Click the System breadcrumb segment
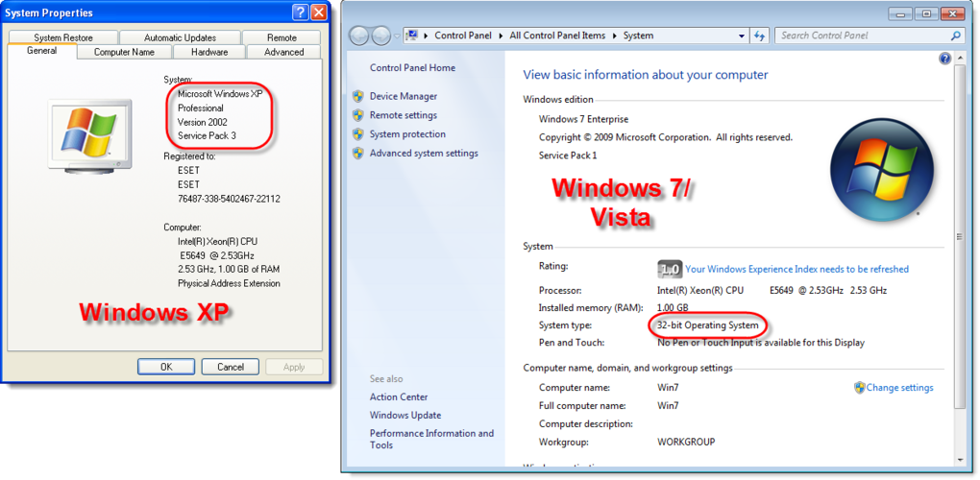The width and height of the screenshot is (980, 480). point(638,36)
